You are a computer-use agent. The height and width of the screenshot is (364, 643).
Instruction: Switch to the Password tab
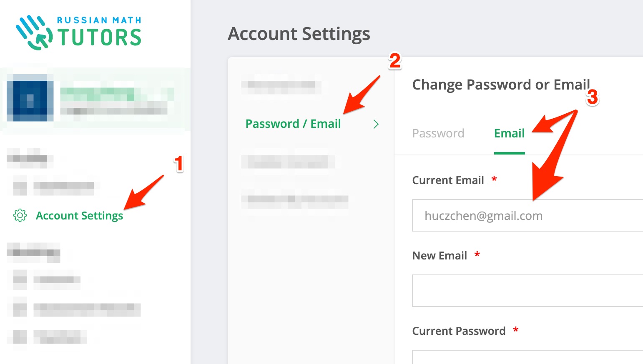(x=438, y=133)
